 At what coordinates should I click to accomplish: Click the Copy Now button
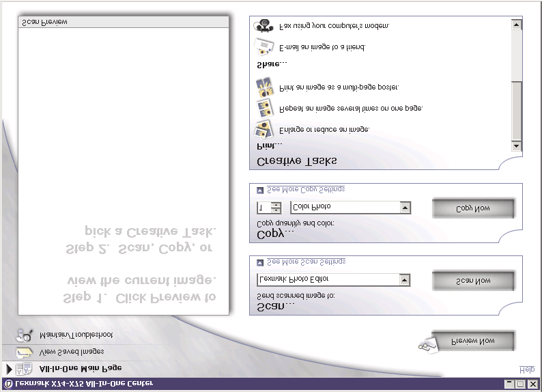point(473,208)
